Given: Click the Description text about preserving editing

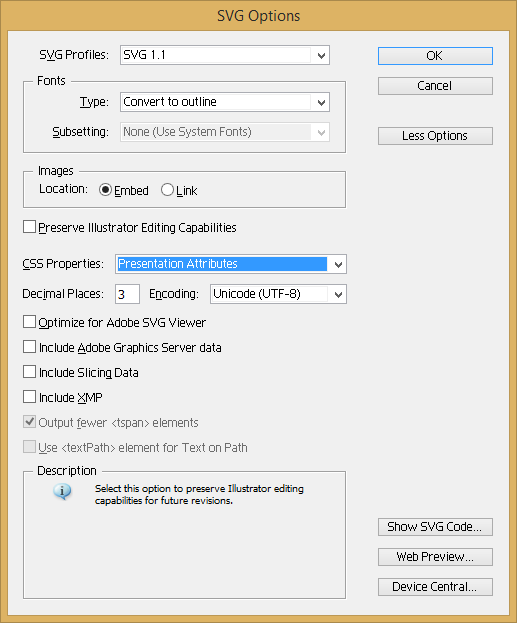Looking at the screenshot, I should [199, 495].
